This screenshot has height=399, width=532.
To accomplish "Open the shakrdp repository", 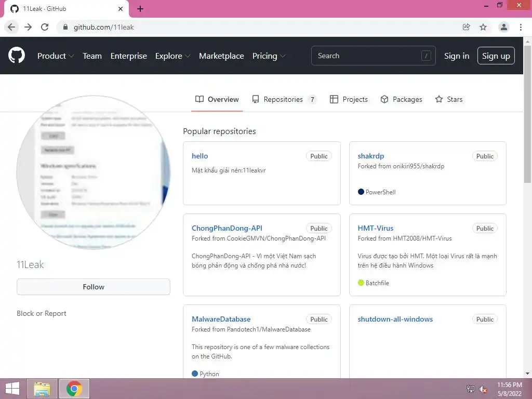I will tap(370, 156).
